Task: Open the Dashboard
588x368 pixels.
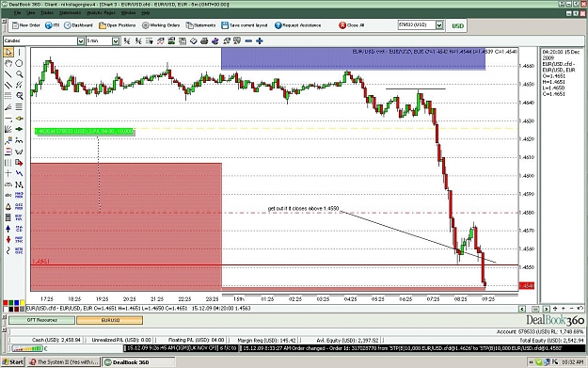Action: coord(78,25)
